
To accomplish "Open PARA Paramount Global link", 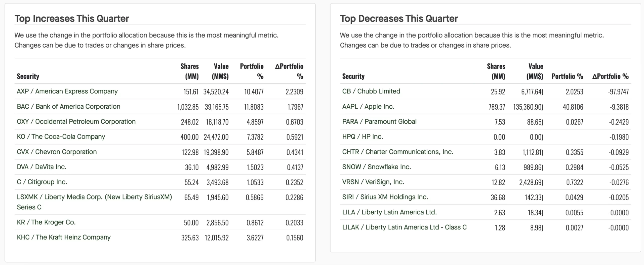I will click(379, 121).
